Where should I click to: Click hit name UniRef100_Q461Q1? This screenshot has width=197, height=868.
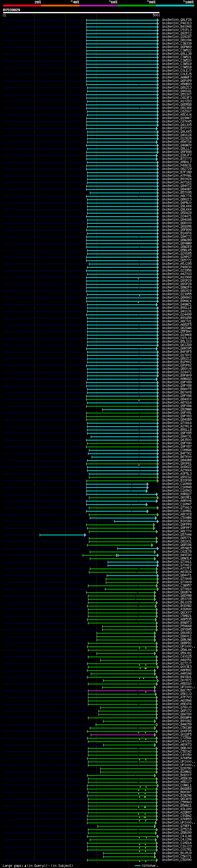(176, 91)
